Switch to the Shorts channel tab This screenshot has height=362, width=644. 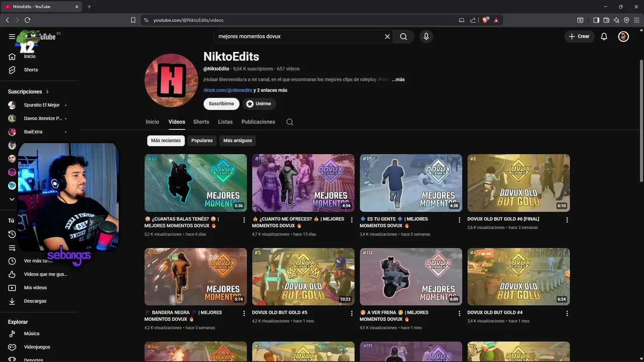point(201,122)
